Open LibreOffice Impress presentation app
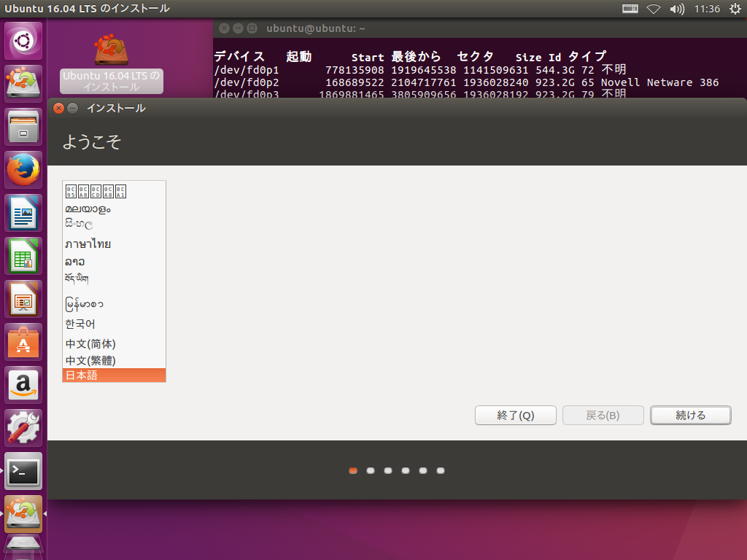The height and width of the screenshot is (560, 747). click(23, 299)
